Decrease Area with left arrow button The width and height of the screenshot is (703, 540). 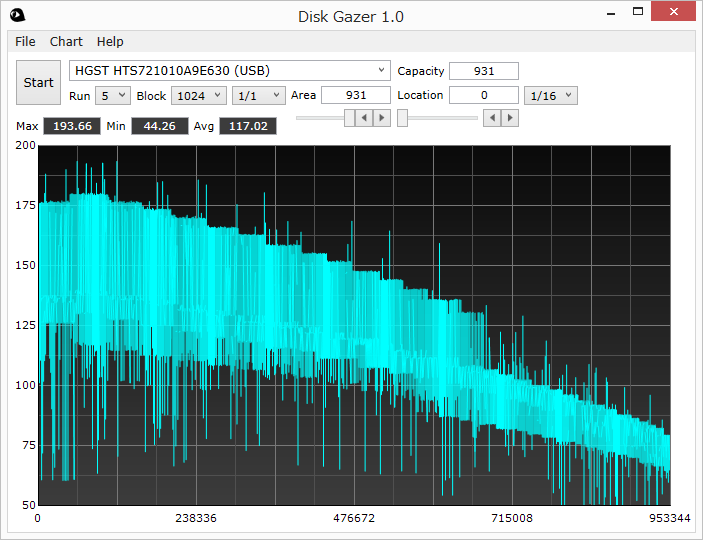click(x=364, y=118)
